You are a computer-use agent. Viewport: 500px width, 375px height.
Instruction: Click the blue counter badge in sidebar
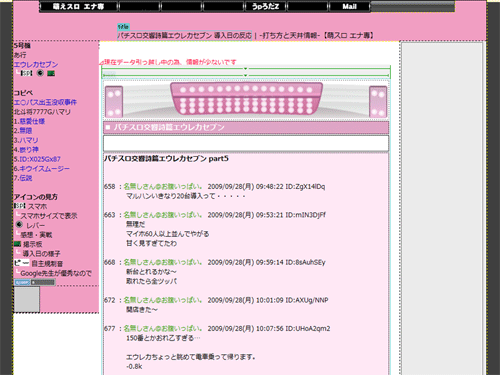point(22,282)
